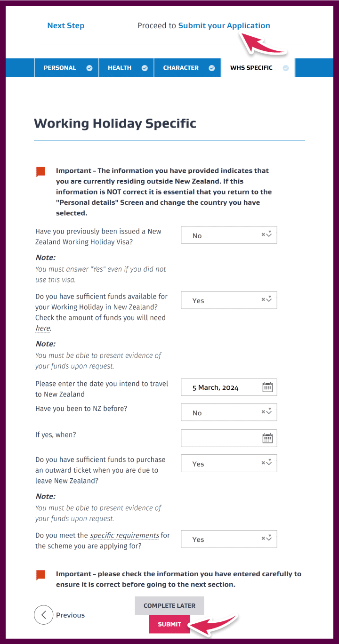Follow the 'Submit your Application' link
The height and width of the screenshot is (644, 339).
pos(224,25)
